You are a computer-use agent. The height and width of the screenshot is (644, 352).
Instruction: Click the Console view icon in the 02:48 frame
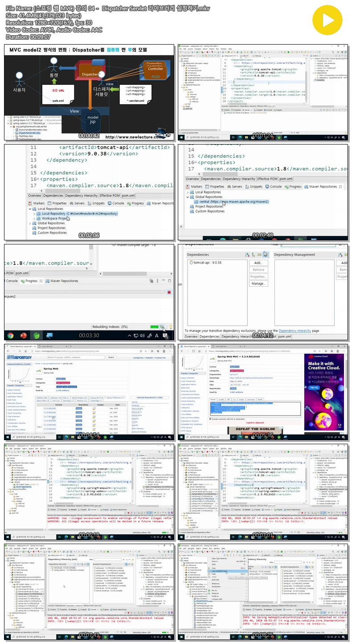click(x=267, y=187)
